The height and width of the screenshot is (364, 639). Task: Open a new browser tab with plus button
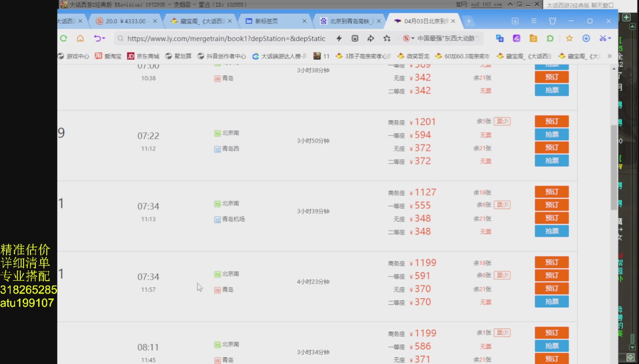click(x=469, y=21)
